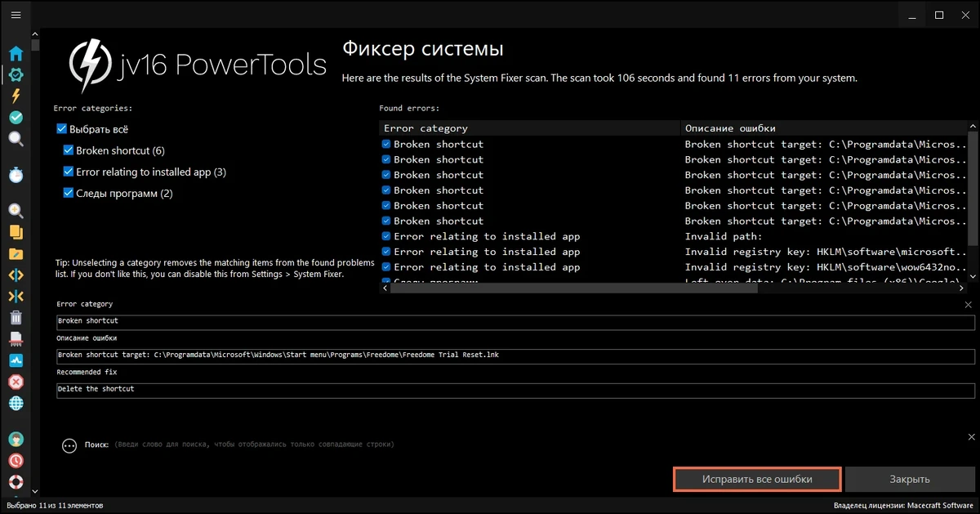980x514 pixels.
Task: Click the jv16 PowerTools logo
Action: tap(198, 65)
